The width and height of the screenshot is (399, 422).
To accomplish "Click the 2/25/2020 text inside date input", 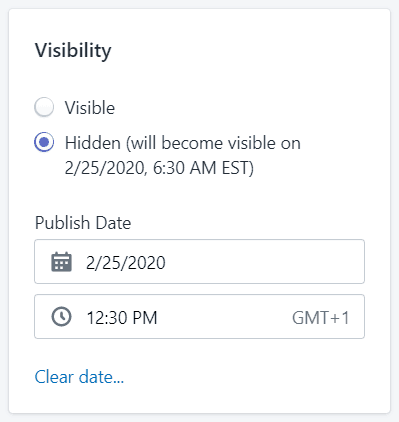I will point(126,263).
